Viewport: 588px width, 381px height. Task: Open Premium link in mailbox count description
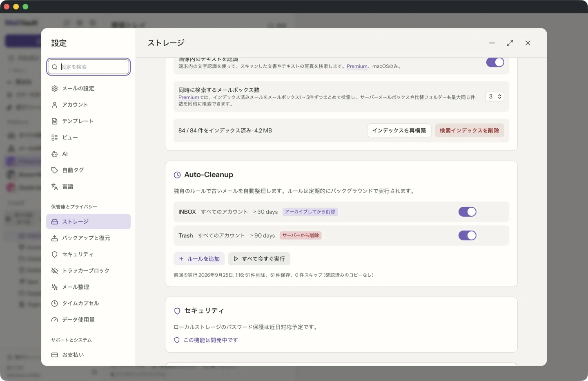[x=189, y=97]
